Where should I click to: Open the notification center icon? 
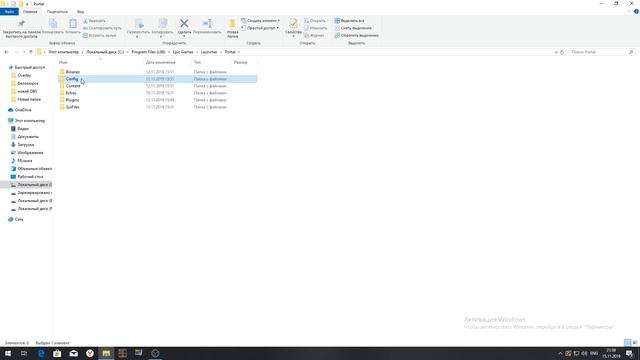630,353
